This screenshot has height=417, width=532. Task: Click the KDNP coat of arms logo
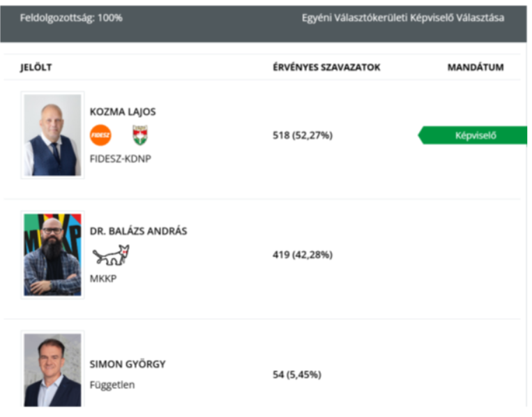pos(140,135)
